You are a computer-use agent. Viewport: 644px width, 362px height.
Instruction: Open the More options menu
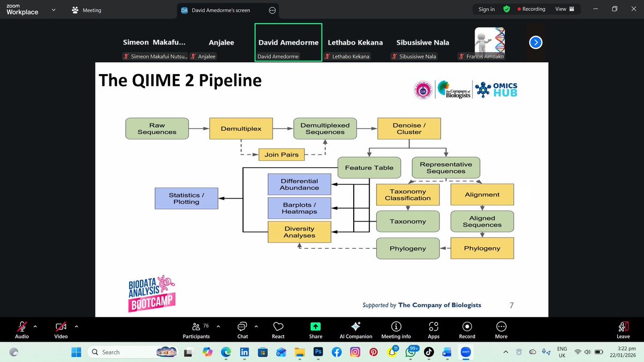pyautogui.click(x=501, y=330)
